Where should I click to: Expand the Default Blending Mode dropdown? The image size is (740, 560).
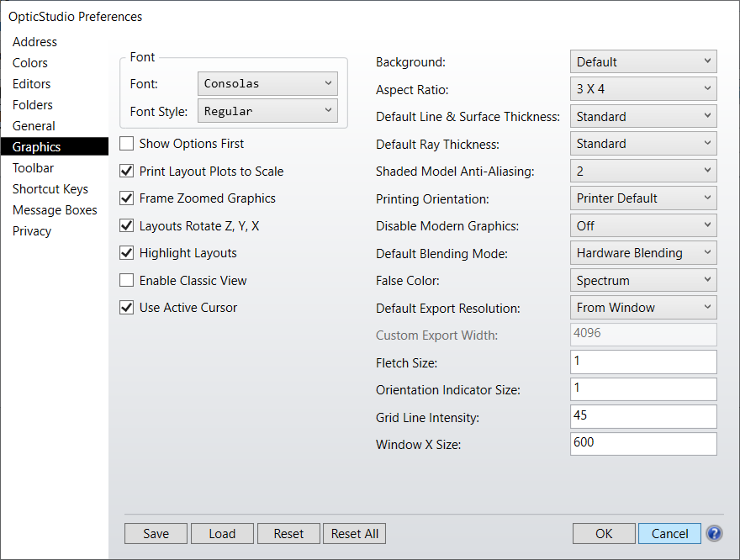coord(643,253)
